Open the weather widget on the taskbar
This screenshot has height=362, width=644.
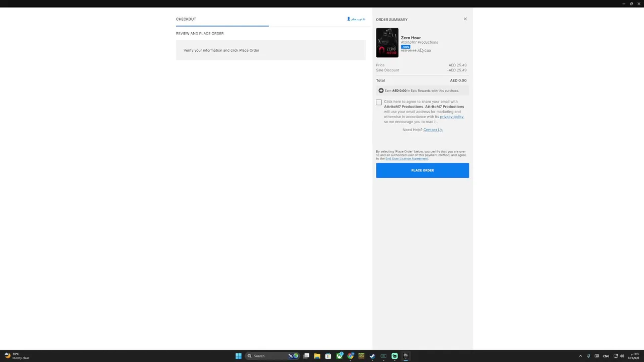[x=17, y=356]
